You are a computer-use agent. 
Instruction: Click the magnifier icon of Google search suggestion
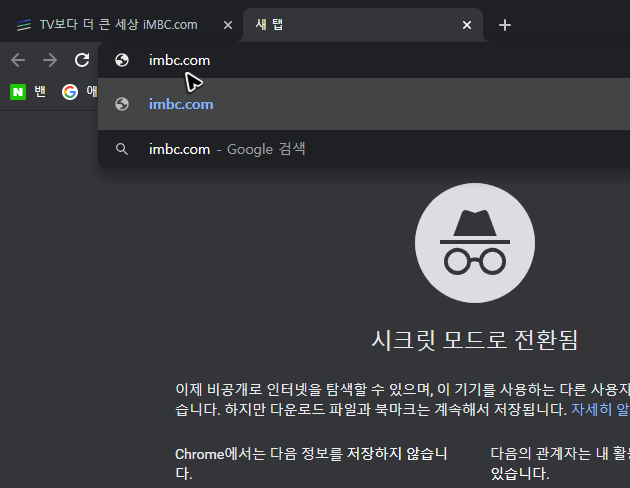122,149
